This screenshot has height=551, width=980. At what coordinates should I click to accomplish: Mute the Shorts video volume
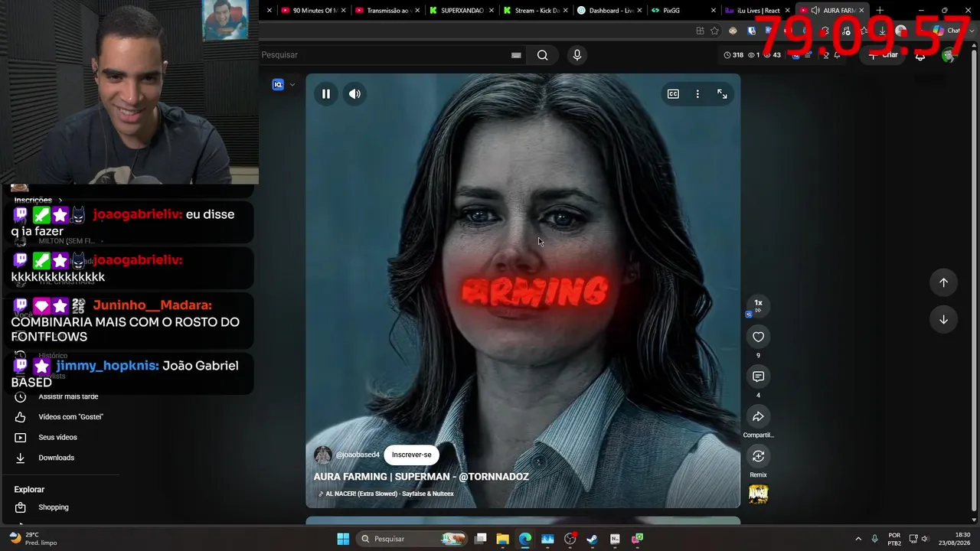pos(354,94)
